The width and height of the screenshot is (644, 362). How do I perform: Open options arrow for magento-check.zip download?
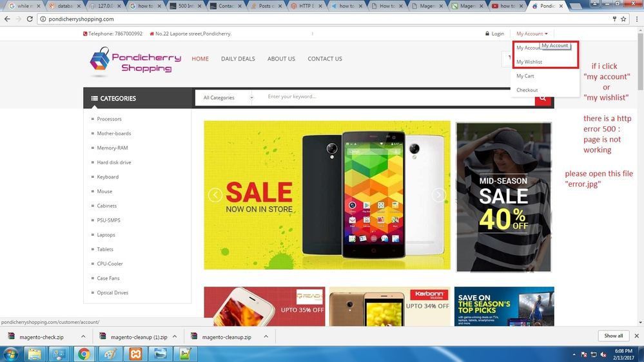[x=83, y=336]
